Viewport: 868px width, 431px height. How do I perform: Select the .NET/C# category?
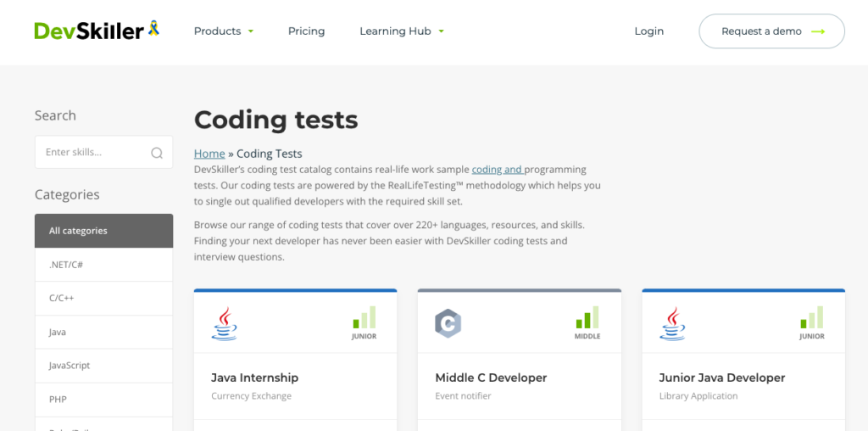(x=103, y=265)
